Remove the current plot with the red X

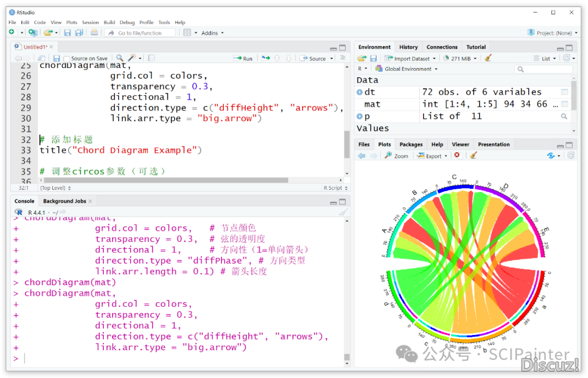pos(457,155)
